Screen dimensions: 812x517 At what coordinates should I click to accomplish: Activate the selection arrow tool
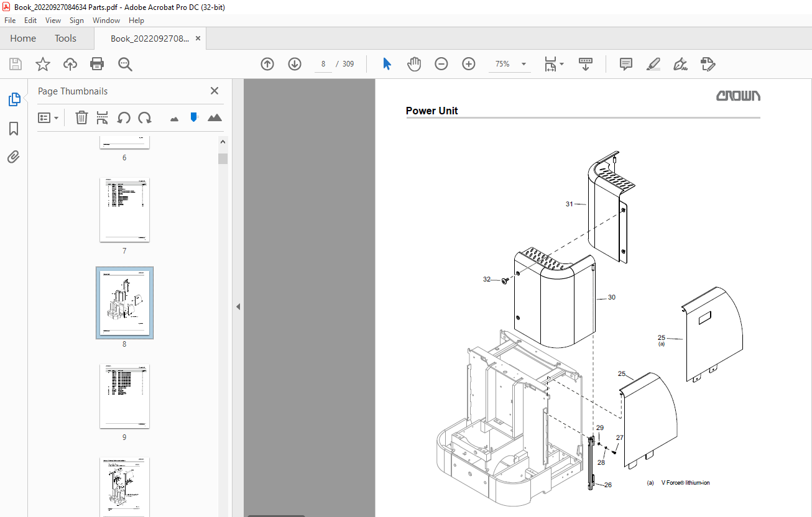coord(387,64)
